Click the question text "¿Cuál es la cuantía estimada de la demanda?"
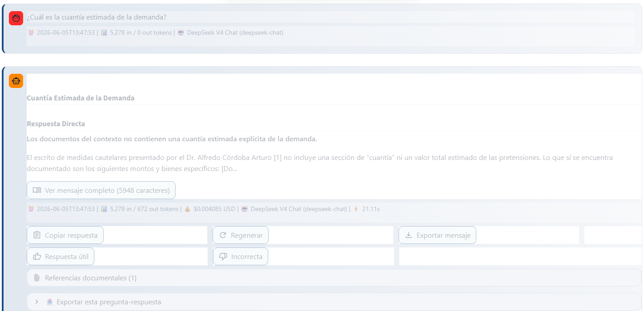This screenshot has height=311, width=644. (x=97, y=17)
